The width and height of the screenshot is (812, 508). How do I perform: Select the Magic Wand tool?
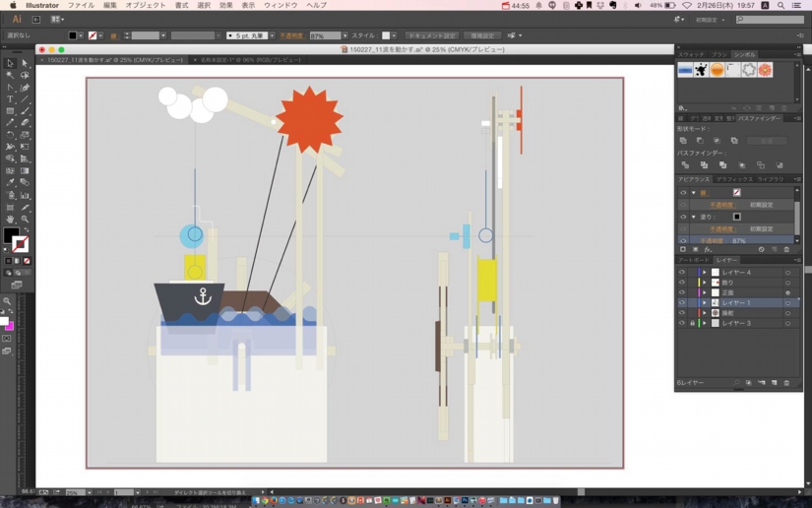point(10,75)
